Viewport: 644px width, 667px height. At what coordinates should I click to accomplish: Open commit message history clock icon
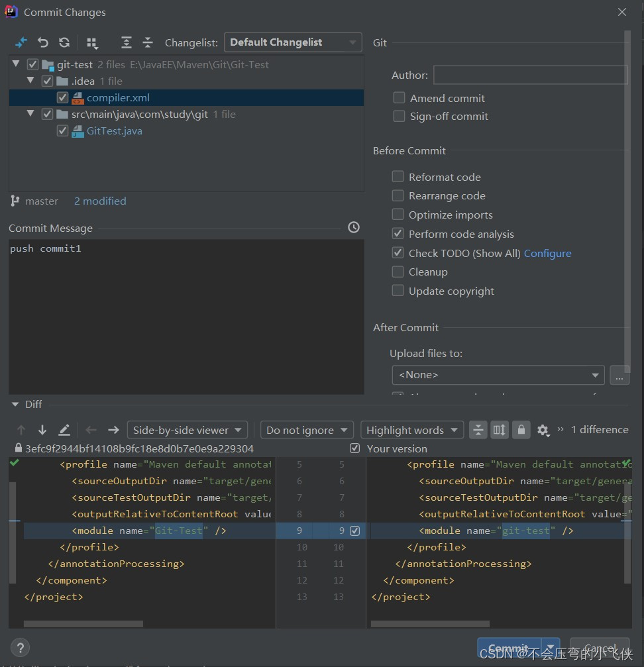click(354, 227)
